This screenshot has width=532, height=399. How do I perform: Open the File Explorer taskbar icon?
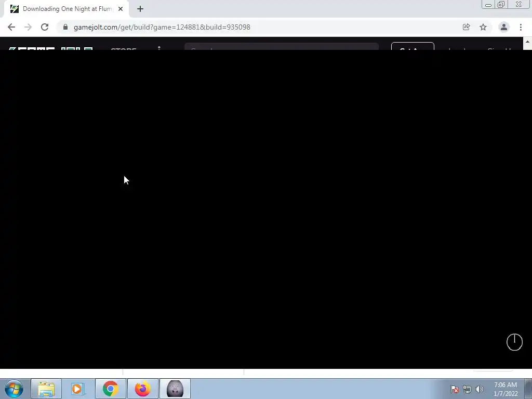click(46, 389)
